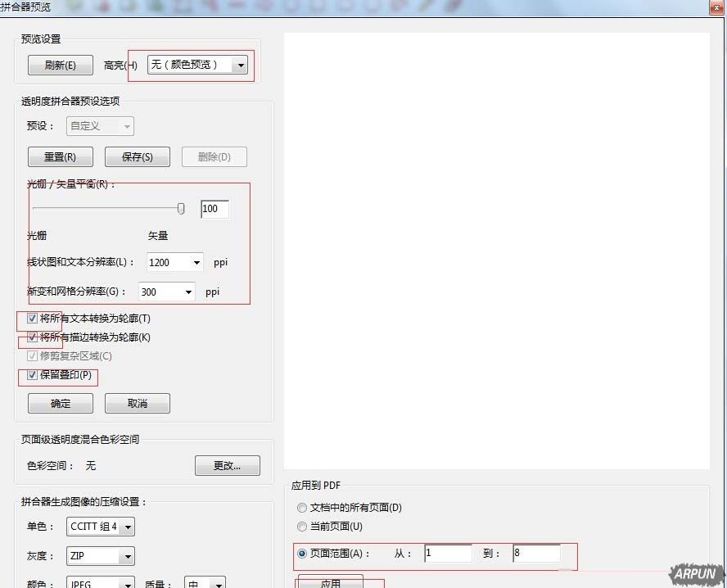
Task: Select the 当前页面 radio button
Action: [x=301, y=527]
